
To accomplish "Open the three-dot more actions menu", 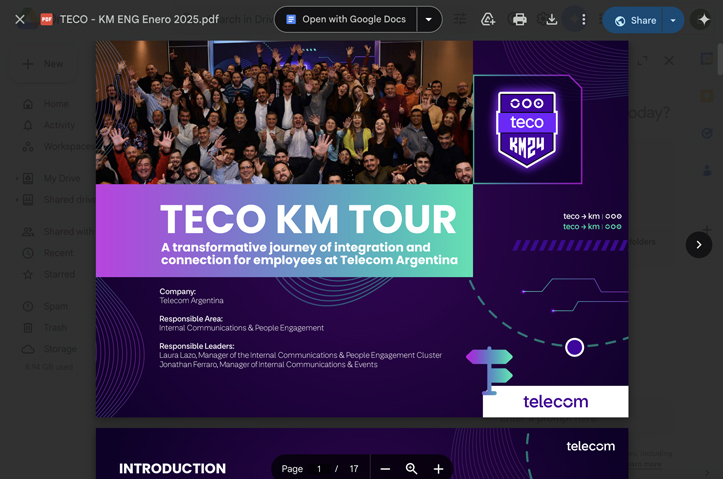I will pos(584,19).
